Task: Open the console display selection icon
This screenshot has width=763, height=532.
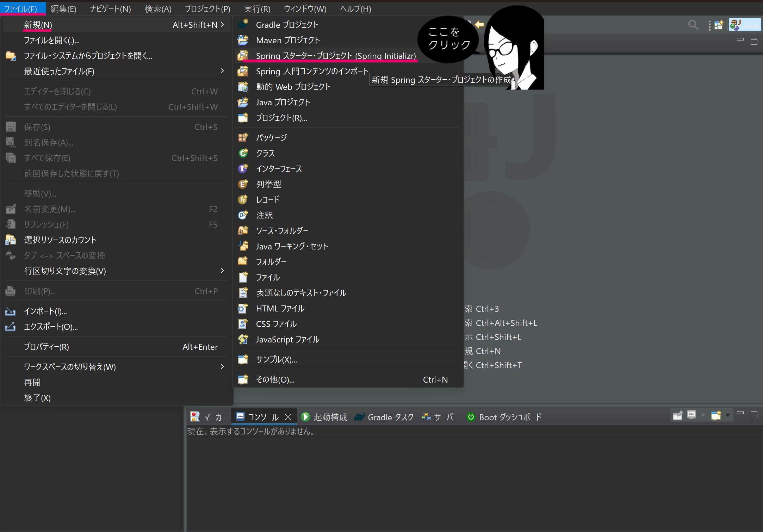Action: pyautogui.click(x=691, y=415)
